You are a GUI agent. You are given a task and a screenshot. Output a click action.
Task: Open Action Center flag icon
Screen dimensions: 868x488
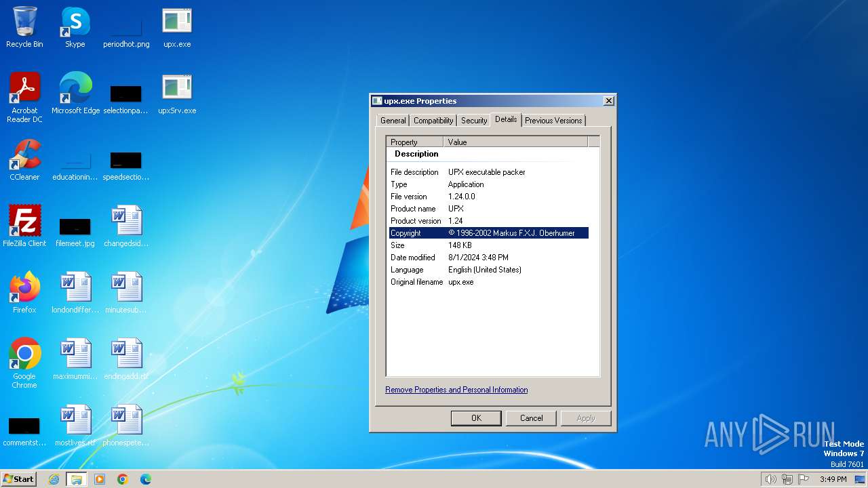point(804,479)
